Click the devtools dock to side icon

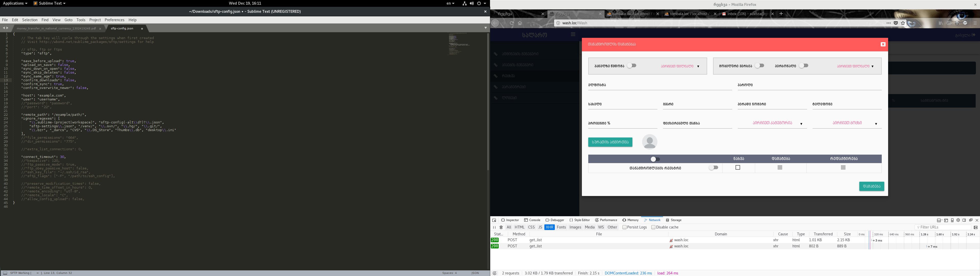964,220
